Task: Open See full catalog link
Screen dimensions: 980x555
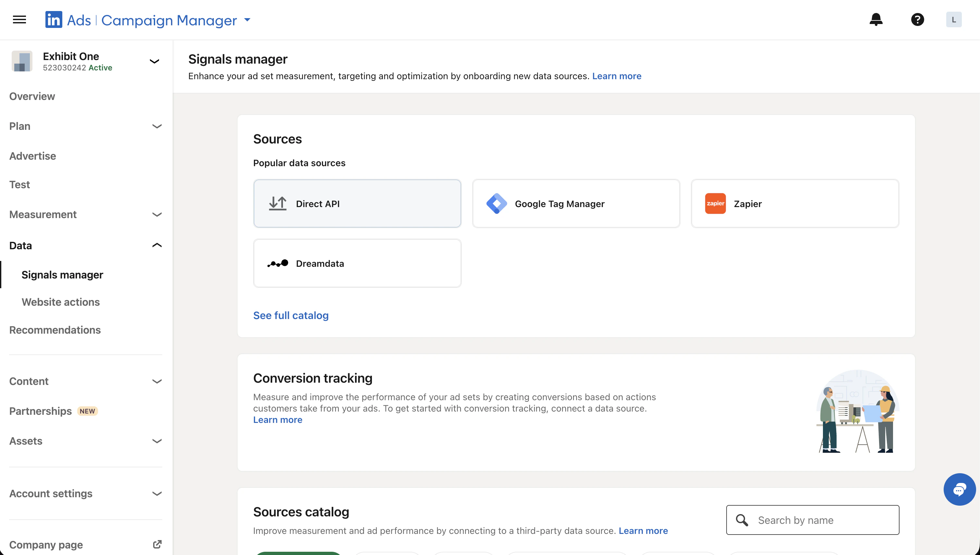Action: pos(291,315)
